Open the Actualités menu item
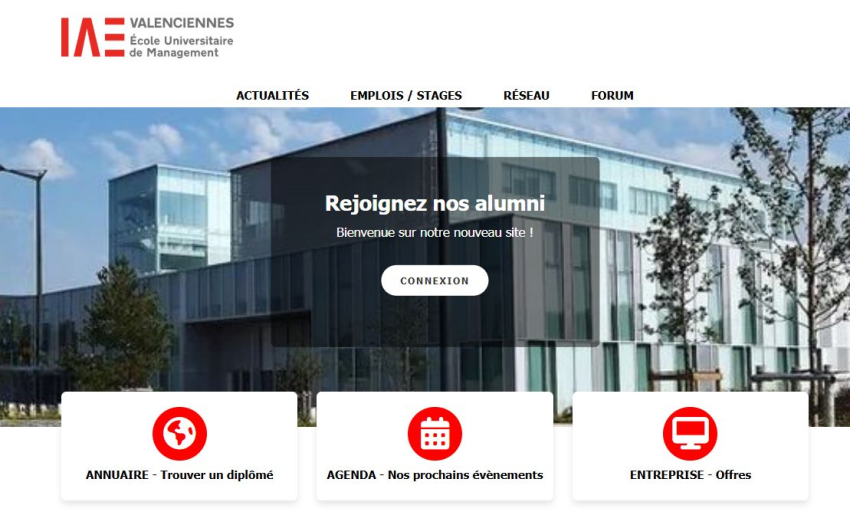 tap(272, 95)
